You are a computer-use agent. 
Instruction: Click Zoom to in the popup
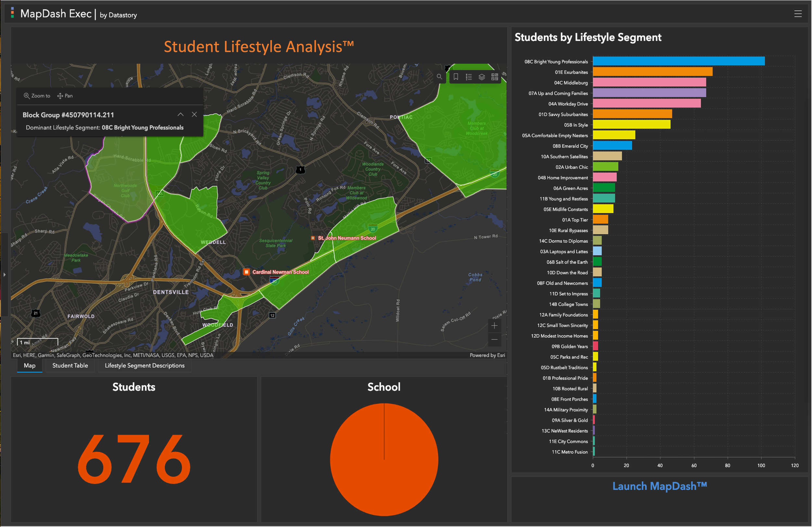pos(37,96)
